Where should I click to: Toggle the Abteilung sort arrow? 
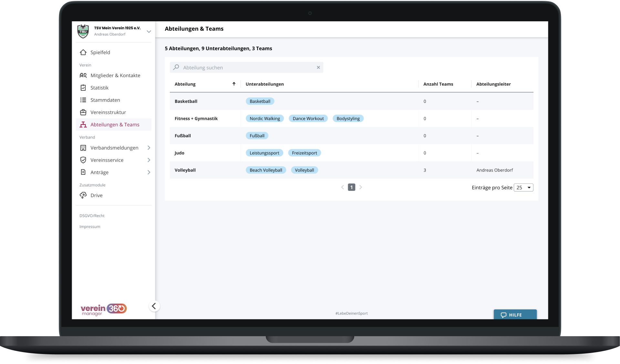tap(234, 84)
